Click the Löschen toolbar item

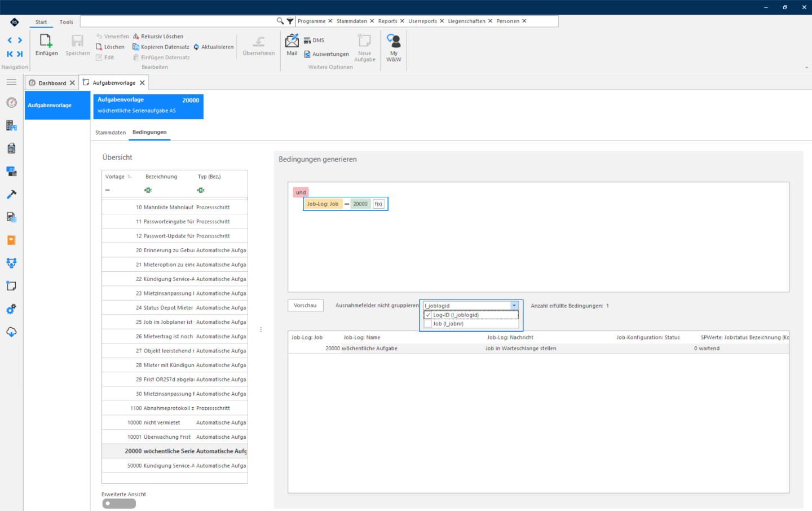pyautogui.click(x=110, y=47)
